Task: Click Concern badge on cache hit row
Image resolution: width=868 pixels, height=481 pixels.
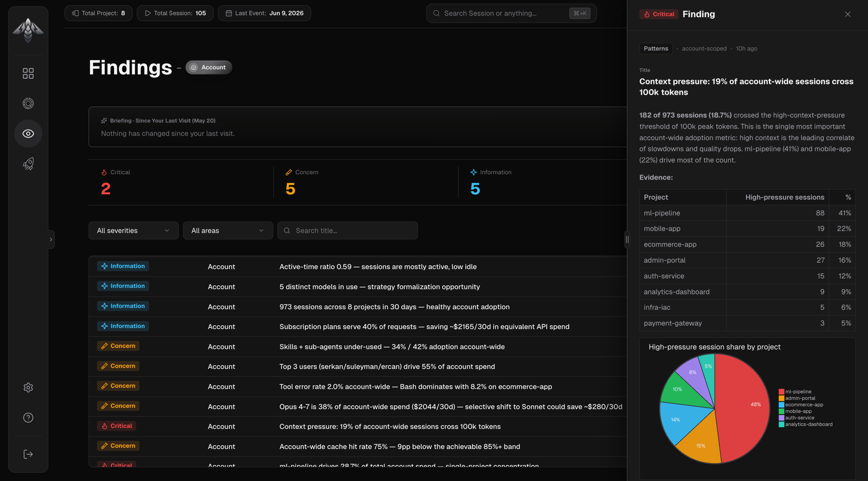Action: (119, 446)
